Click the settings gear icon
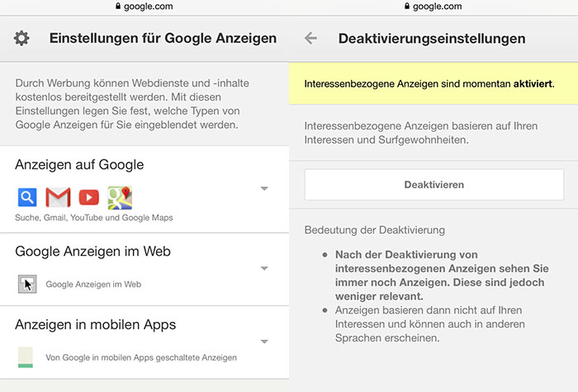 point(21,38)
